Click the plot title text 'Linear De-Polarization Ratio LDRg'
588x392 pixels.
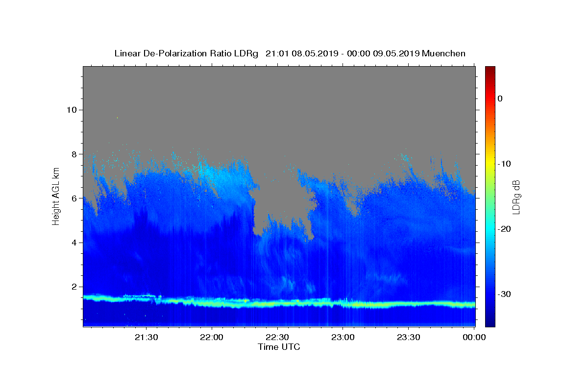coord(186,53)
